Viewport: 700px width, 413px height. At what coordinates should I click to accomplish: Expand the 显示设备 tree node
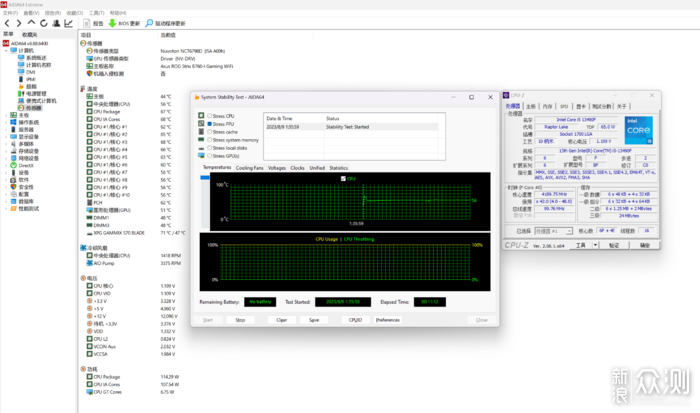6,137
